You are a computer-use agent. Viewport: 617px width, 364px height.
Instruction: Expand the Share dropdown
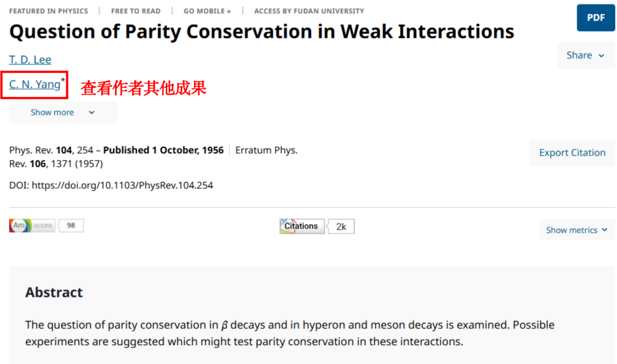click(x=586, y=55)
